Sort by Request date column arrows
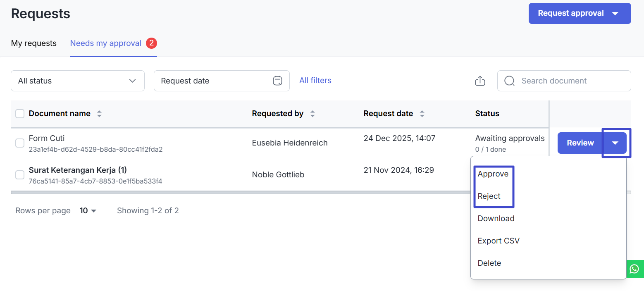Viewport: 644px width, 291px height. tap(422, 114)
